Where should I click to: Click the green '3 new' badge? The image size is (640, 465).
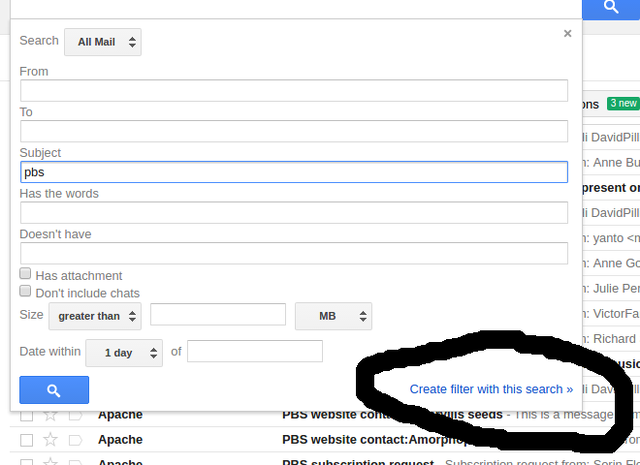tap(622, 103)
